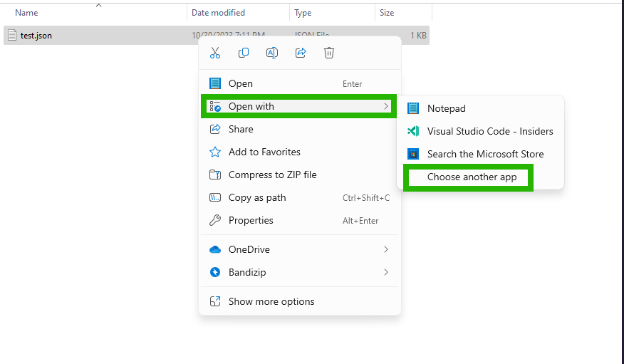
Task: Click the Microsoft Store icon
Action: coord(413,154)
